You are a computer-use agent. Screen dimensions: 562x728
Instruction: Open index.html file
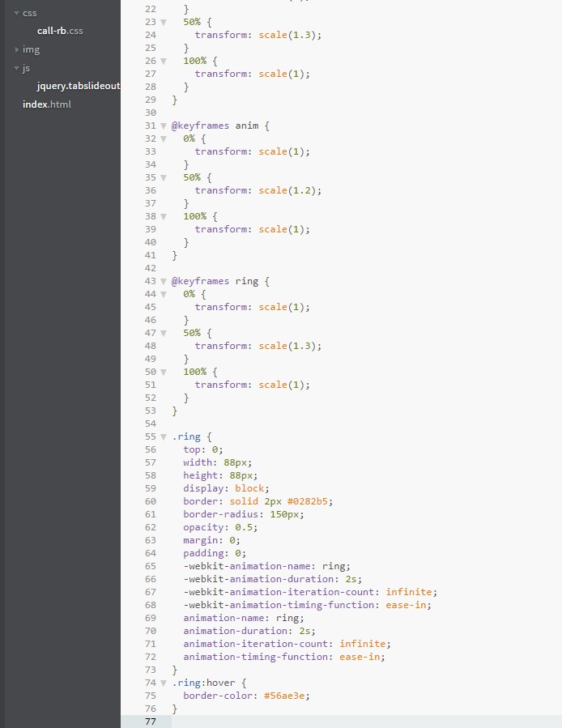tap(47, 104)
